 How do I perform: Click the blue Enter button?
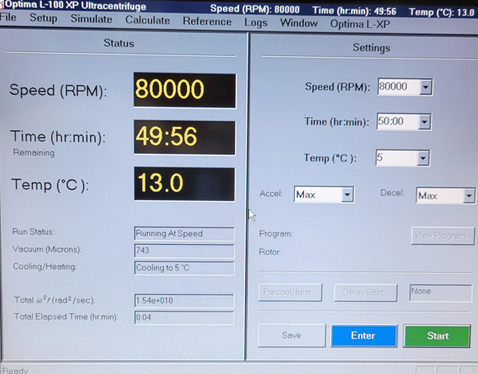(364, 336)
